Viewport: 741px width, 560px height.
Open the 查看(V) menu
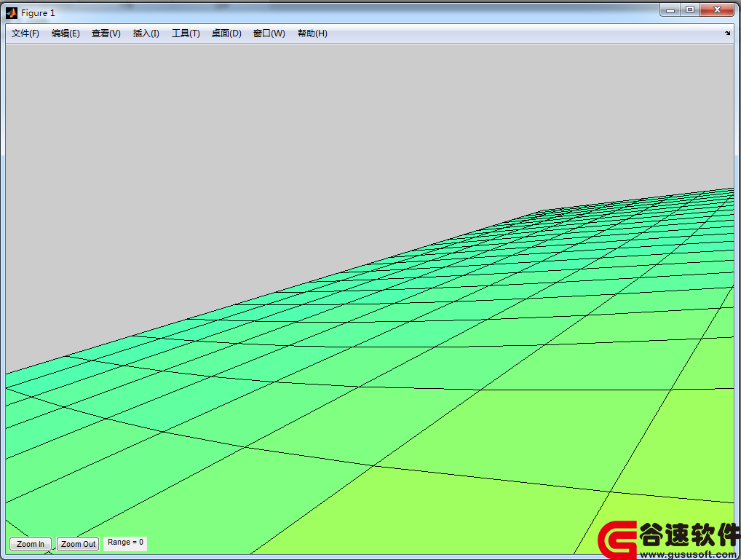106,33
